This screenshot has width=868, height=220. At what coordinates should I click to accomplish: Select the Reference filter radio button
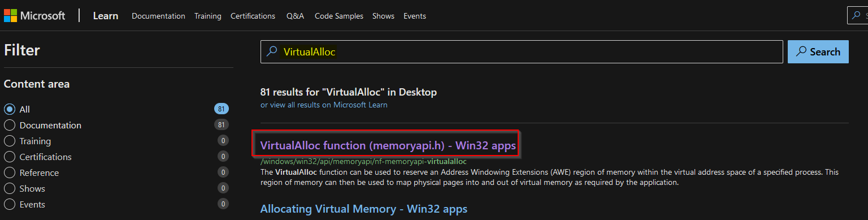[x=9, y=172]
